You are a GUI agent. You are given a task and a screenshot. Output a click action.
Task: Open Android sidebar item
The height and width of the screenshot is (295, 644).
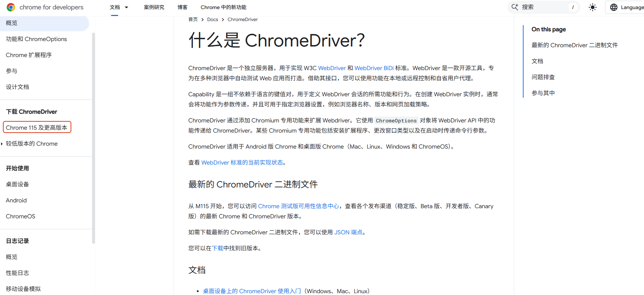[x=16, y=200]
